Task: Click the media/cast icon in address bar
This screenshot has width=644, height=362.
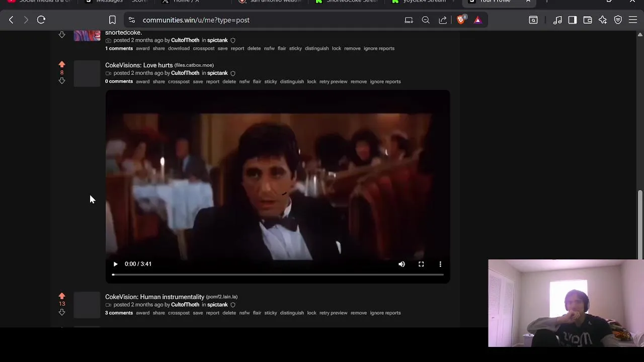Action: tap(409, 20)
